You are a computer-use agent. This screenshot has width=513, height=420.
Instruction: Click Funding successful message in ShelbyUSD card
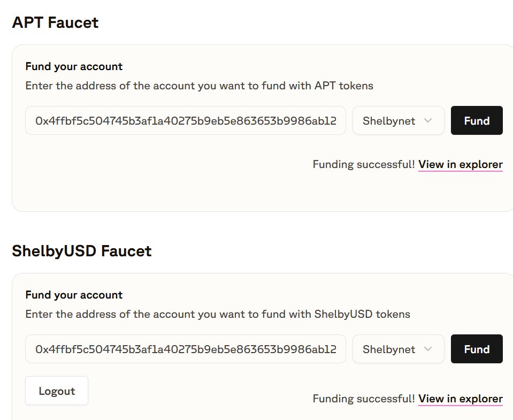pyautogui.click(x=363, y=399)
